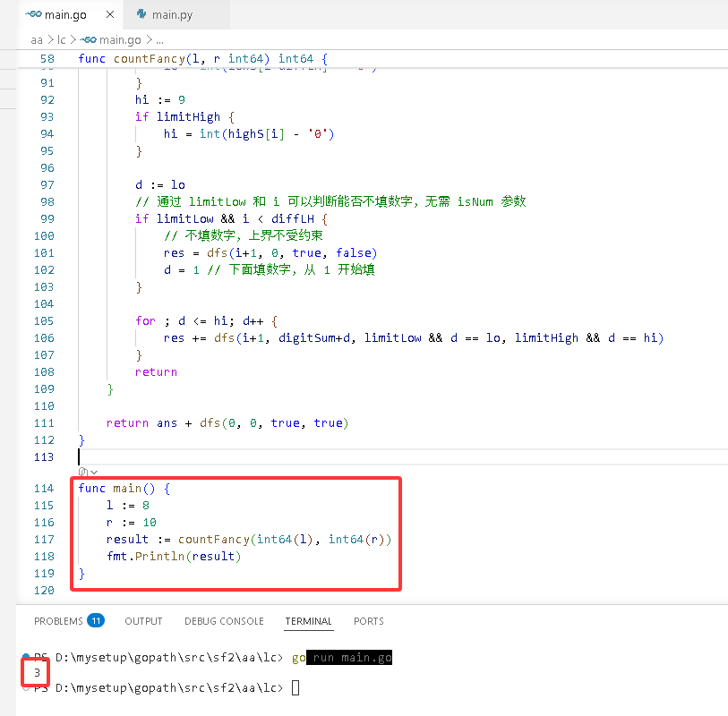The image size is (728, 716).
Task: Click main.go in the breadcrumb path
Action: pyautogui.click(x=120, y=40)
